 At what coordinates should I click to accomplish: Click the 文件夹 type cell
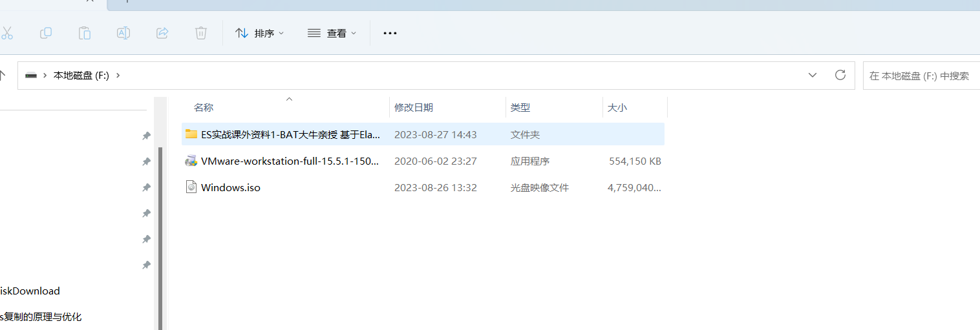(525, 134)
